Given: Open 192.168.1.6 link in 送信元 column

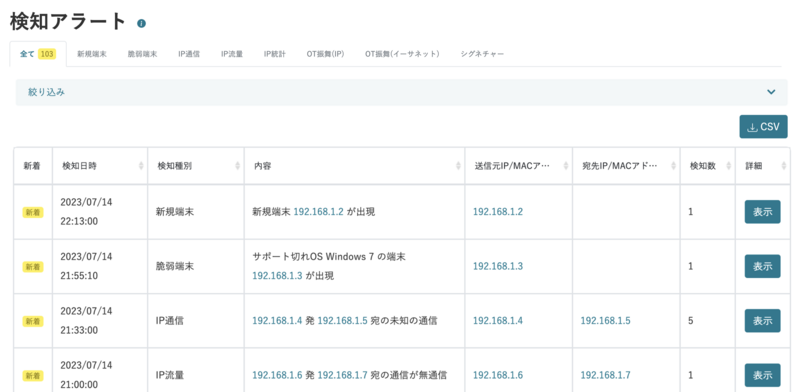Looking at the screenshot, I should [498, 375].
